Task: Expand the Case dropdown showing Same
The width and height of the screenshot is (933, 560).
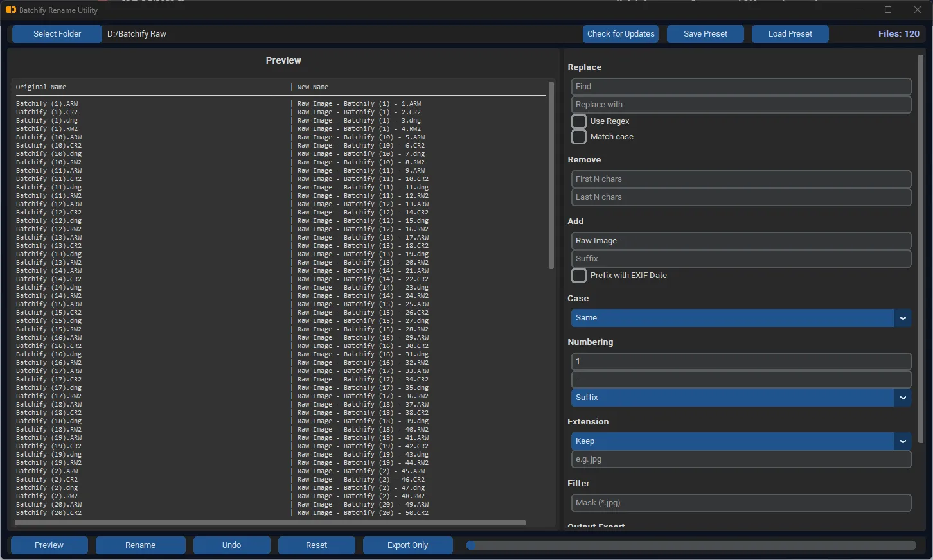Action: pos(740,318)
